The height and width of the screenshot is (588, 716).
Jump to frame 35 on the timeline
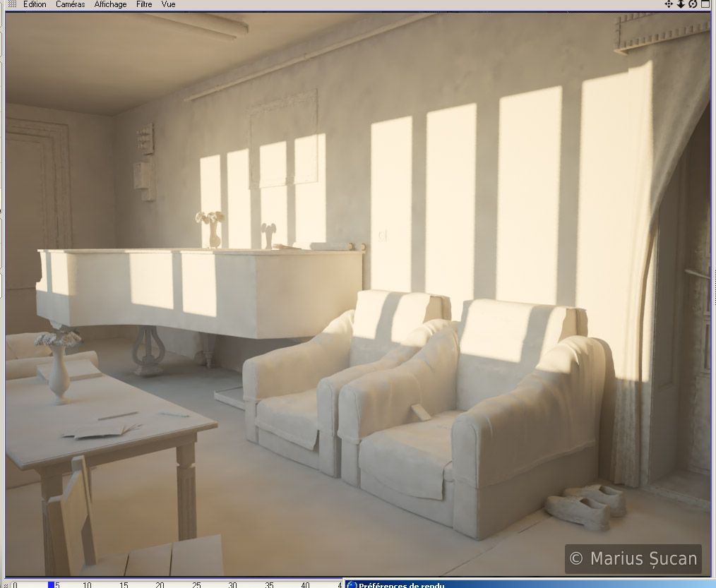pyautogui.click(x=269, y=584)
